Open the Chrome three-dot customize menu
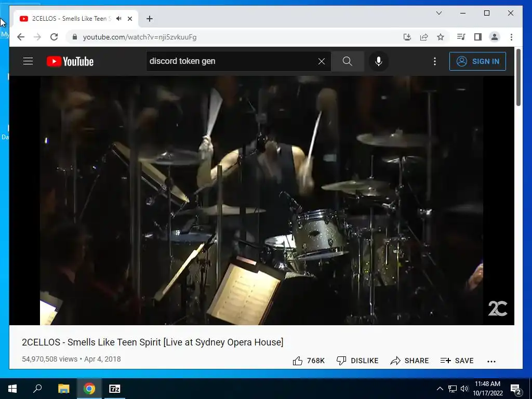Image resolution: width=532 pixels, height=399 pixels. (x=511, y=37)
